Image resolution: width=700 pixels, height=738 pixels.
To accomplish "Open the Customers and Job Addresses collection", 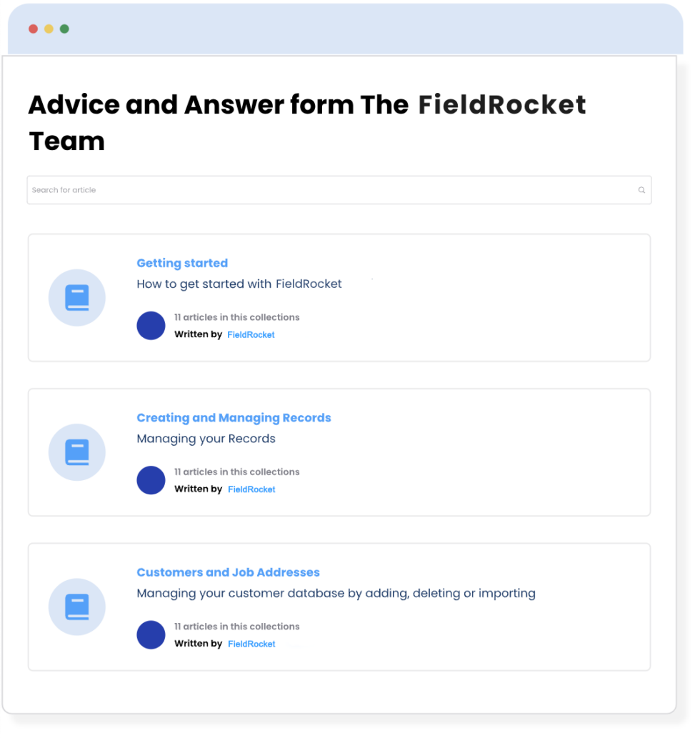I will coord(228,572).
